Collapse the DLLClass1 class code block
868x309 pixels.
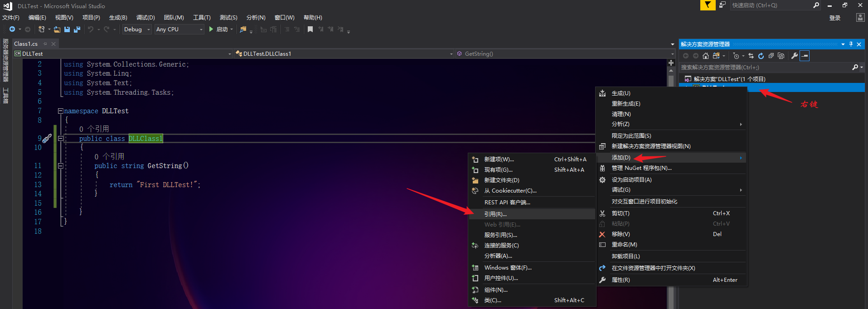click(60, 139)
